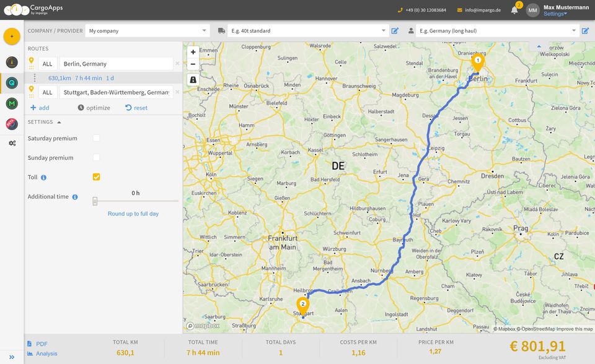Open the notifications bell
Viewport: 595px width, 364px height.
coord(514,11)
